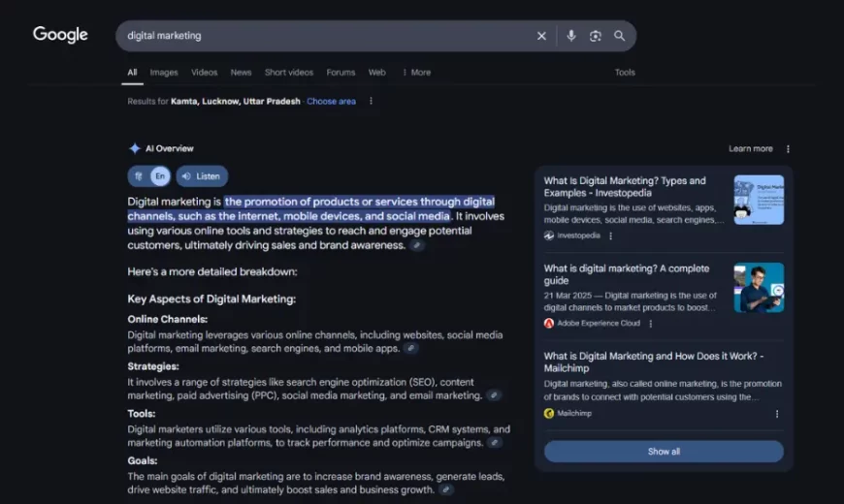The height and width of the screenshot is (504, 844).
Task: Expand the More search filters menu
Action: click(x=416, y=72)
